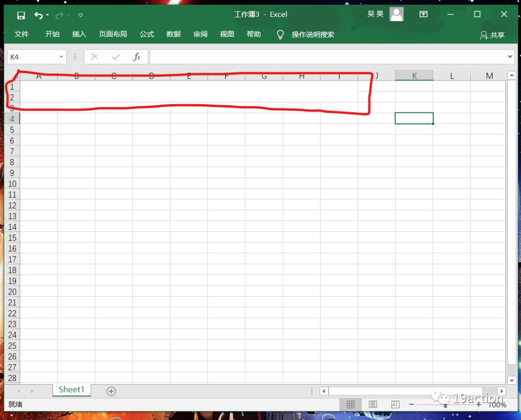Click the 100% zoom level
521x420 pixels.
[x=497, y=405]
